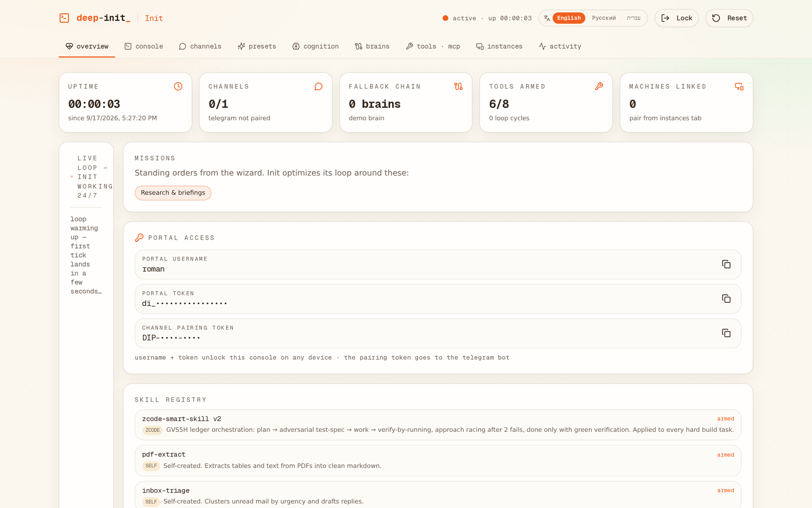
Task: Open the activity tab
Action: click(x=560, y=46)
